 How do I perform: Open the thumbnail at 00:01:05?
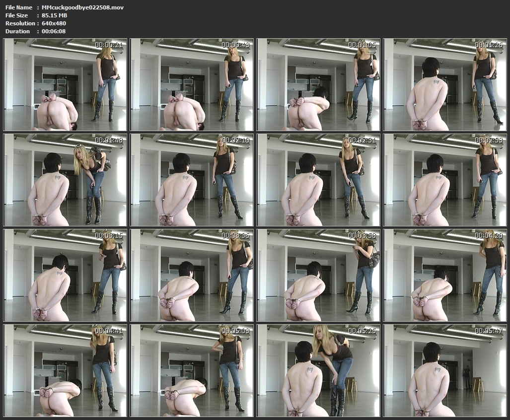tap(319, 85)
